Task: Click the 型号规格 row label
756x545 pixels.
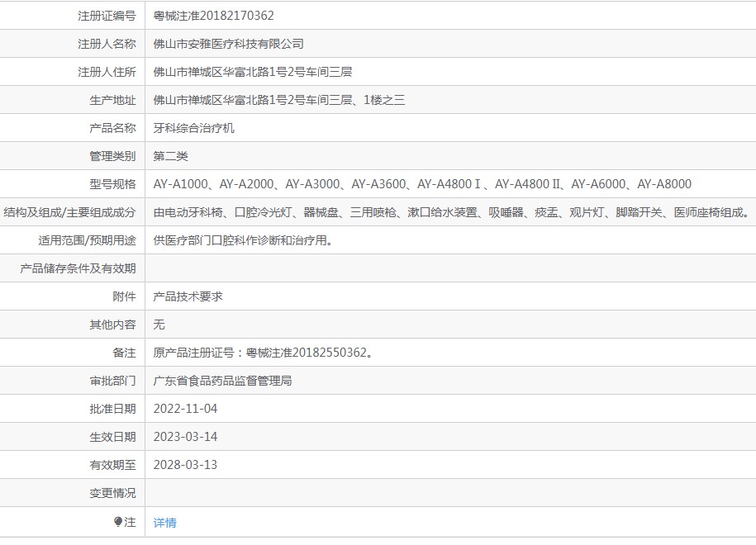Action: click(113, 184)
